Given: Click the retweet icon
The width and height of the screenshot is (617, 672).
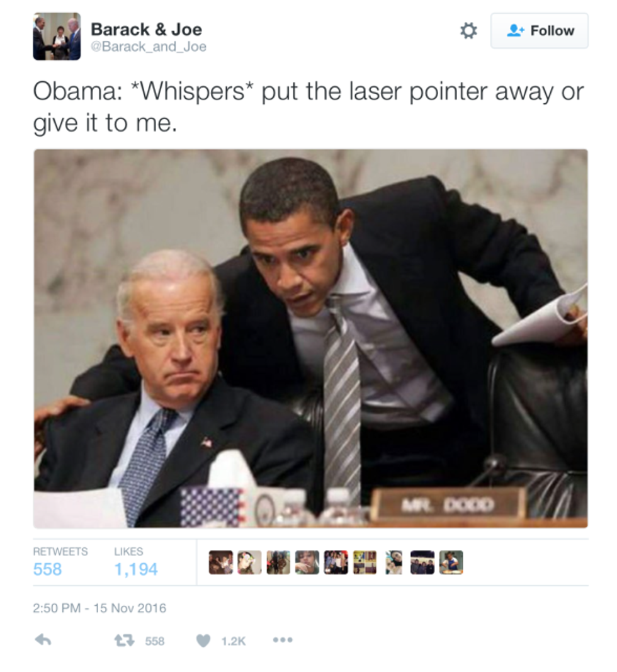Looking at the screenshot, I should click(x=124, y=641).
